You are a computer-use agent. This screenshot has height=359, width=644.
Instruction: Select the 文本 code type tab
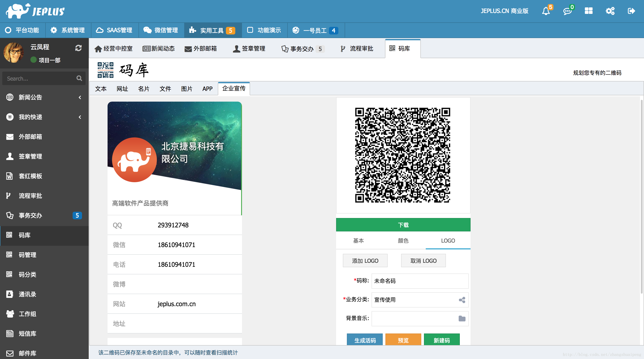tap(101, 89)
